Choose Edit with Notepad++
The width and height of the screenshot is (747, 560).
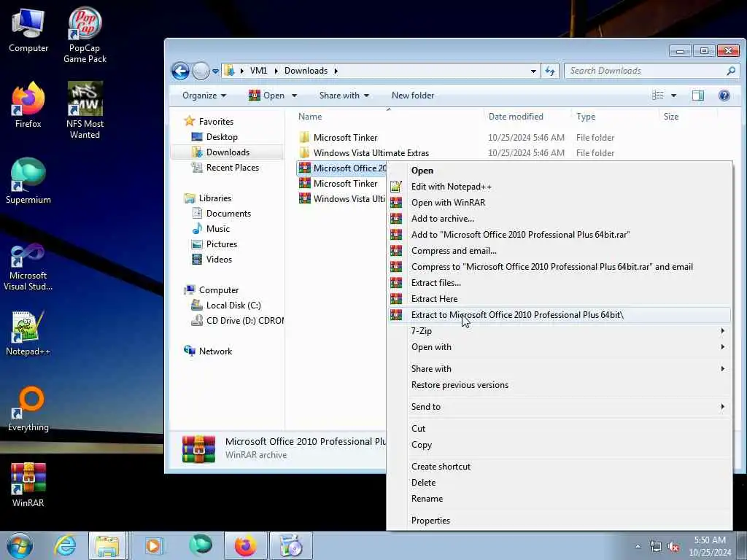559,187
